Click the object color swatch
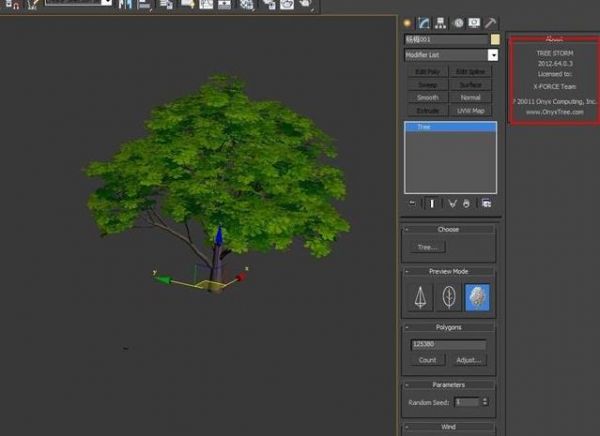600x436 pixels. 493,39
